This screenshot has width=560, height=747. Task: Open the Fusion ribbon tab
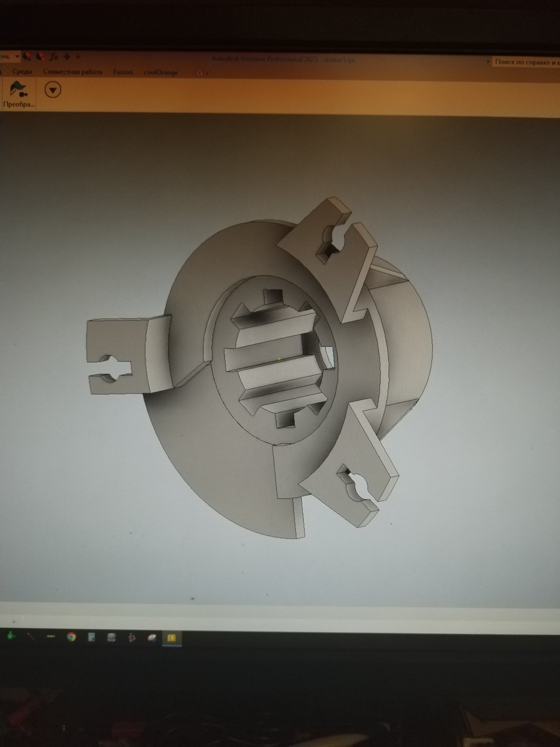point(123,72)
